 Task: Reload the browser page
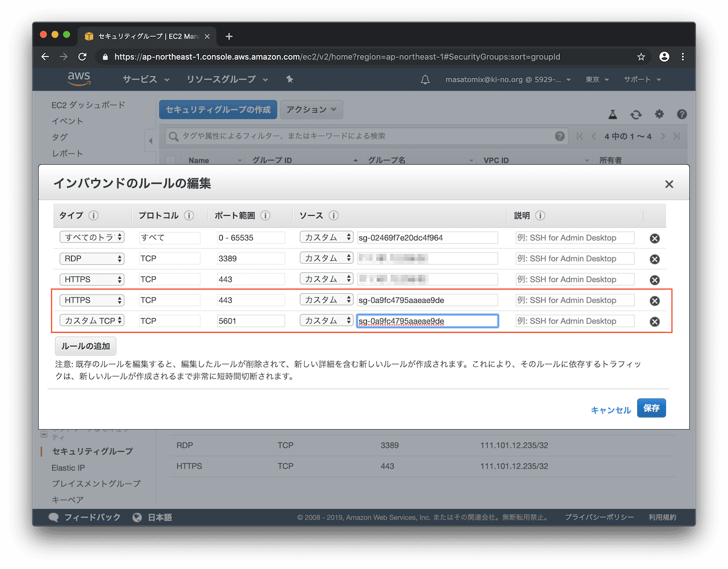[82, 57]
